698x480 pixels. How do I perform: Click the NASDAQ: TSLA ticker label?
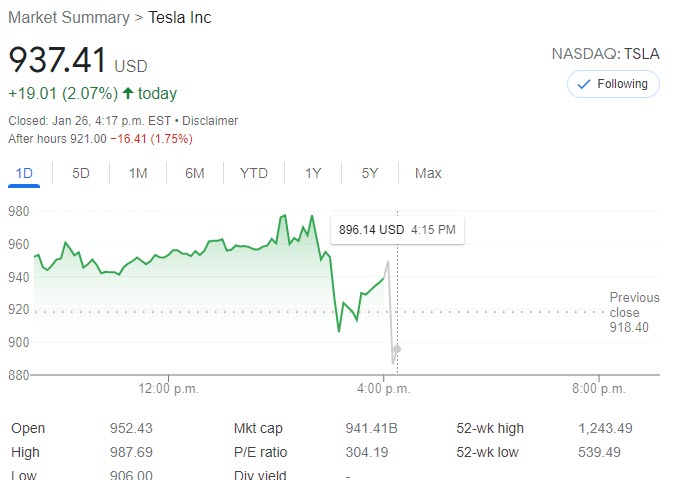coord(606,53)
